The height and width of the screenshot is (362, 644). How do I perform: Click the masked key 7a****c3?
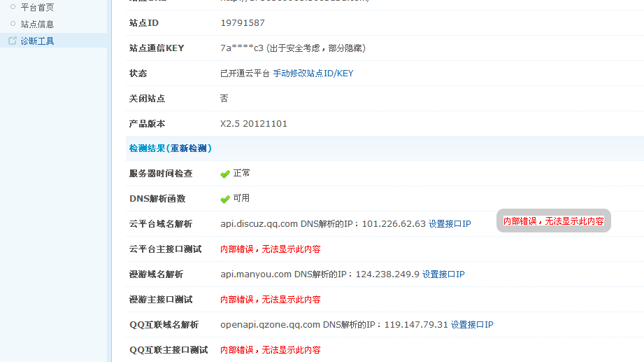(242, 48)
